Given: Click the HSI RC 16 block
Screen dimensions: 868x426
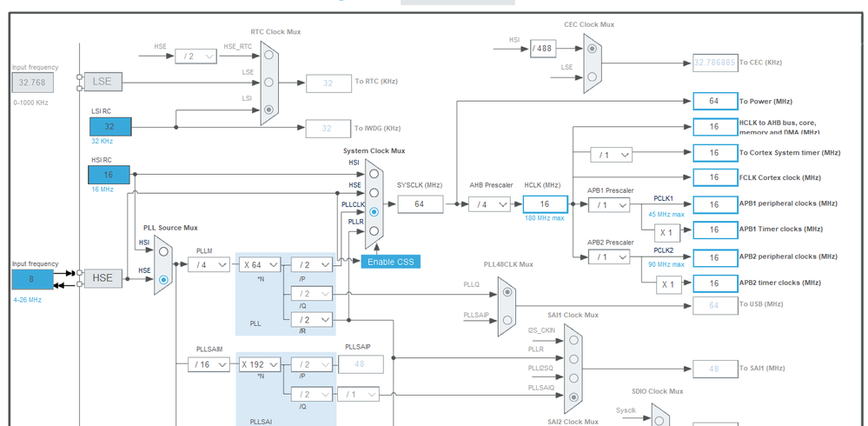Looking at the screenshot, I should 109,175.
